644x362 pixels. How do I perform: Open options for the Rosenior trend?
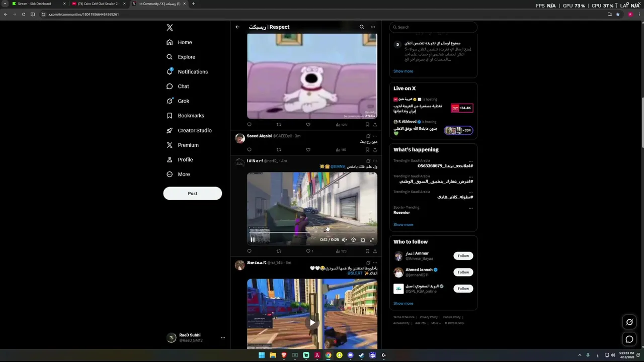471,208
